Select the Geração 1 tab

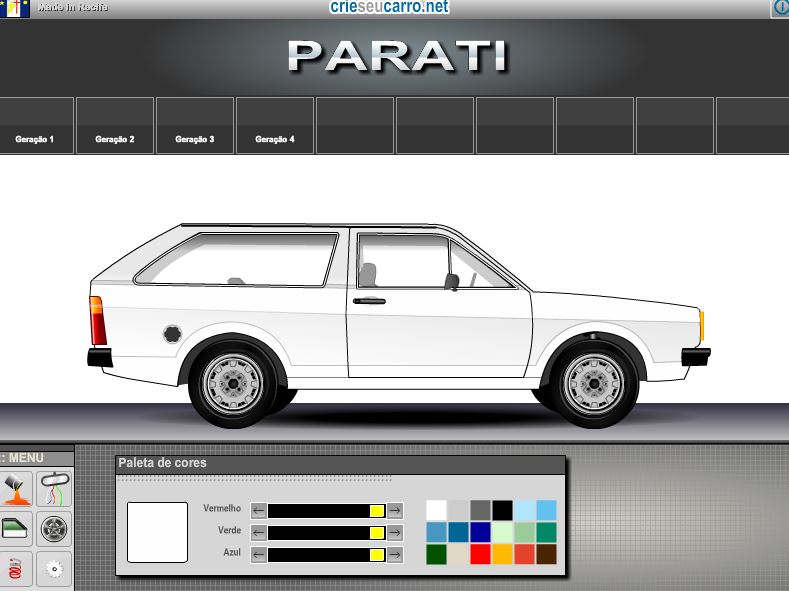pyautogui.click(x=35, y=126)
